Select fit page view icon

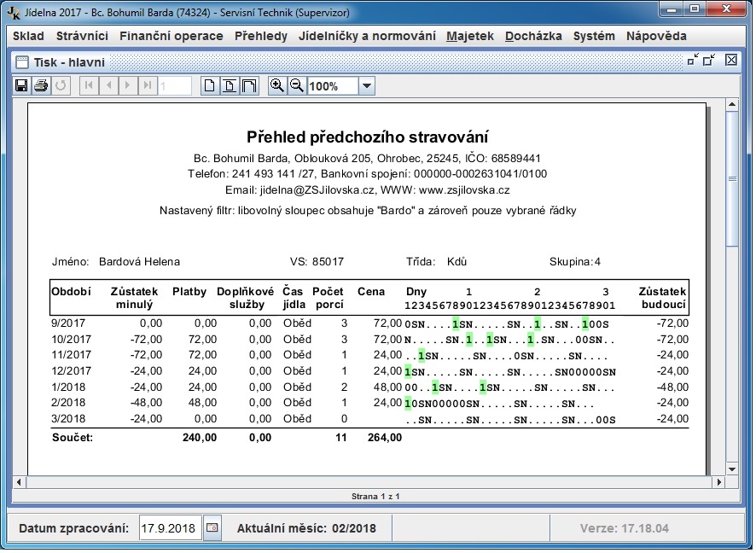pyautogui.click(x=230, y=86)
